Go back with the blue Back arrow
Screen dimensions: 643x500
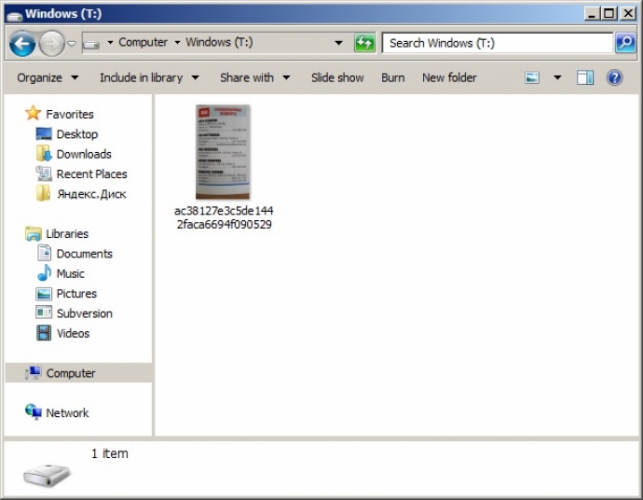click(x=22, y=43)
